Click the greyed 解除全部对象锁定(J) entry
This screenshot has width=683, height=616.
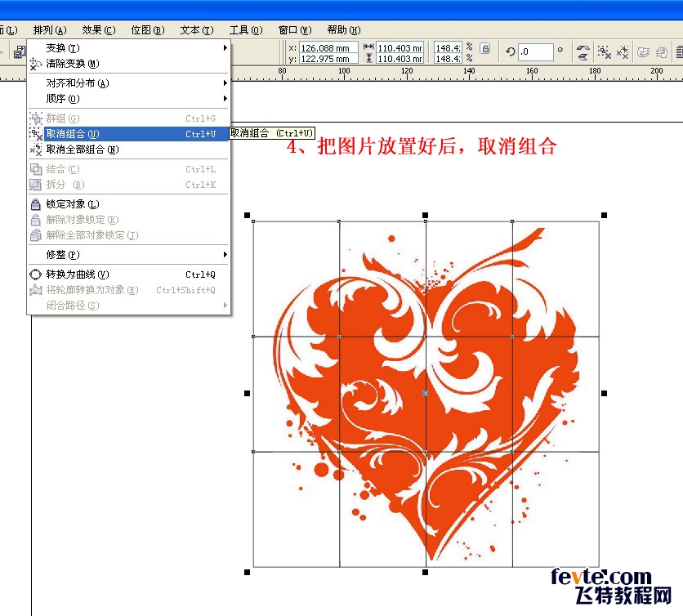(128, 235)
